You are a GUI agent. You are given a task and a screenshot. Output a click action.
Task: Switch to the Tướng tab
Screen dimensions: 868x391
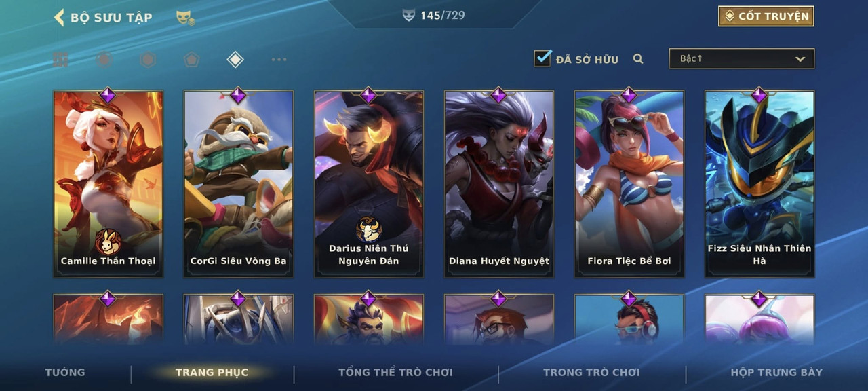(65, 372)
